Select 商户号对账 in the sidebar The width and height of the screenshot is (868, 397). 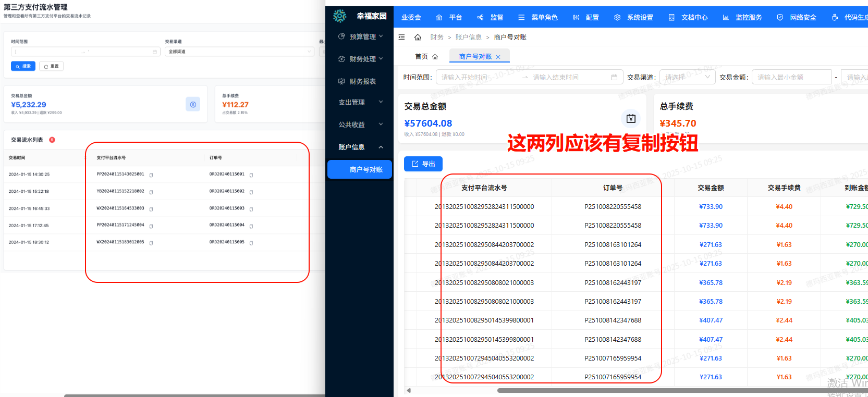coord(360,169)
